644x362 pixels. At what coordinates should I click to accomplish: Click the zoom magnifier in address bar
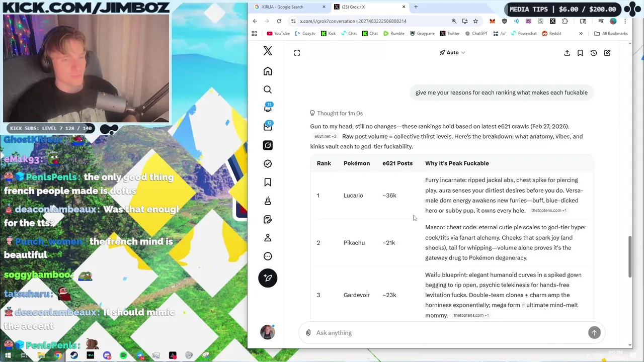point(454,21)
